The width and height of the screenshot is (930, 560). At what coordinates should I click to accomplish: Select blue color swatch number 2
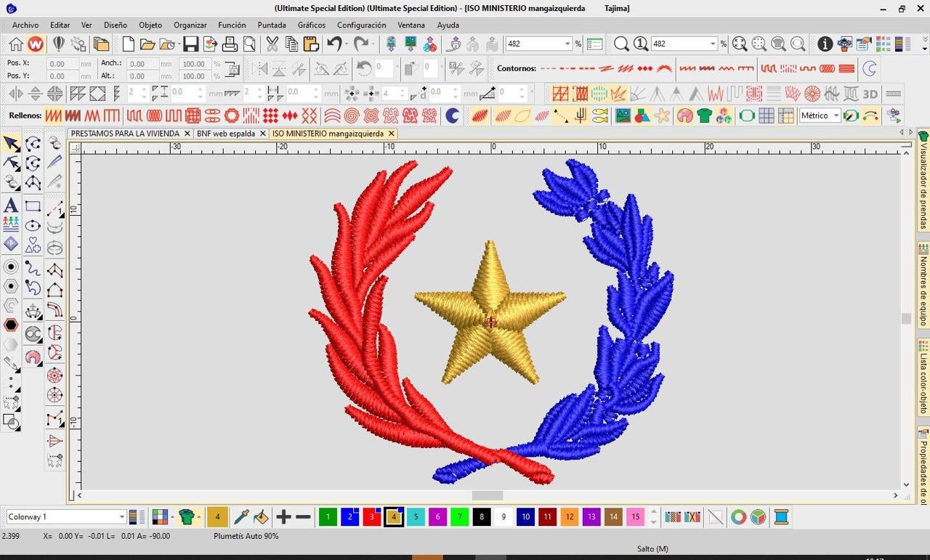pyautogui.click(x=349, y=517)
